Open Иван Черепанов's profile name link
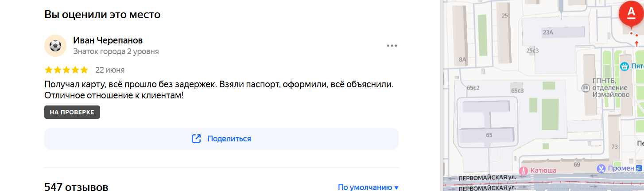Screen dimensions: 644x191 point(108,40)
